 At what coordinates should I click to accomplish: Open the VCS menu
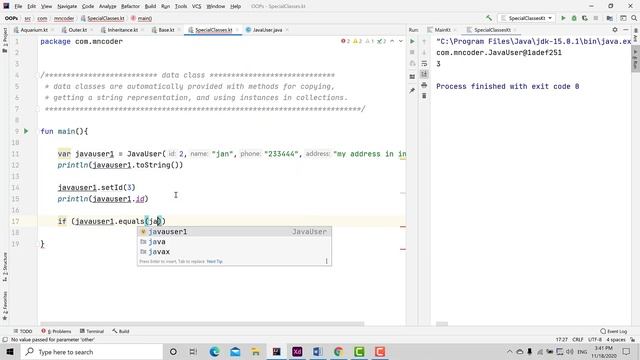[x=196, y=6]
